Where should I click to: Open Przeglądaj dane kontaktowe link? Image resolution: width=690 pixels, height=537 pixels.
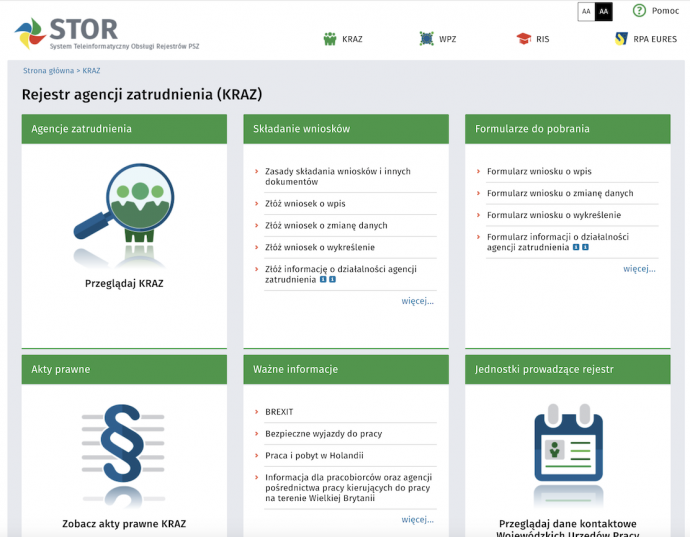(568, 528)
